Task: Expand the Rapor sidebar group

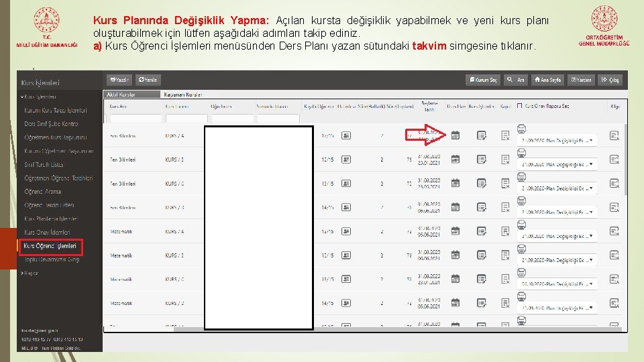Action: click(30, 273)
